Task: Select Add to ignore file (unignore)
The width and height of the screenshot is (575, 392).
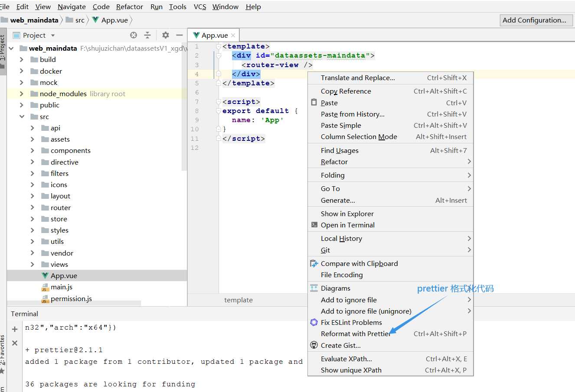Action: (x=390, y=311)
